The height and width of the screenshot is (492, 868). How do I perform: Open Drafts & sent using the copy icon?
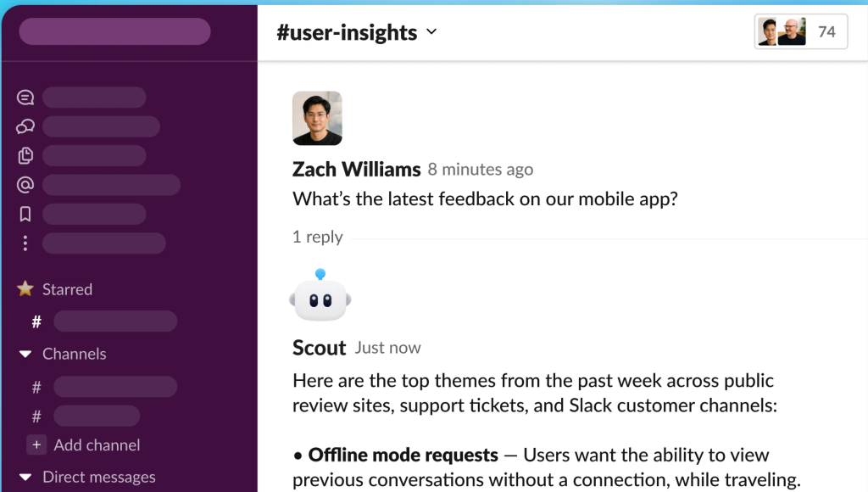[25, 155]
